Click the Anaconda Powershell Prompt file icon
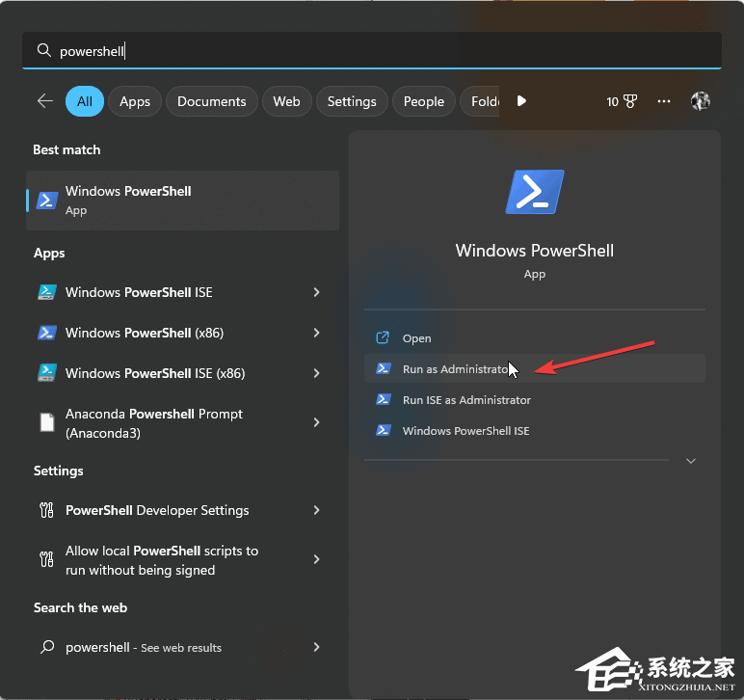Viewport: 744px width, 700px height. (47, 422)
